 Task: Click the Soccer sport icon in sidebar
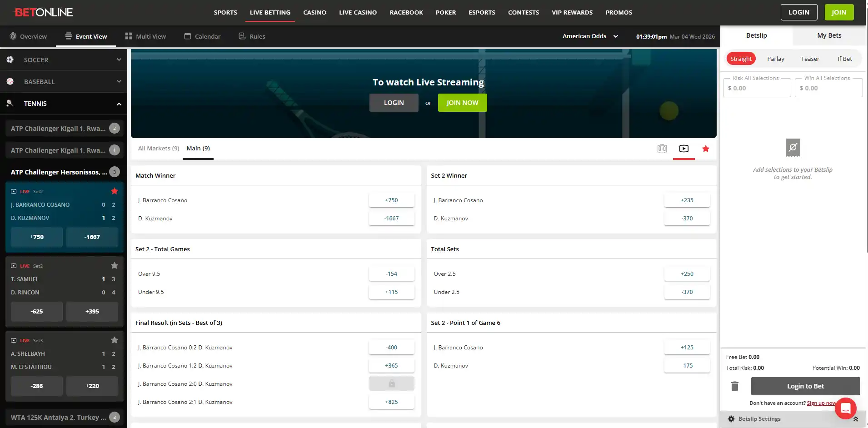tap(10, 60)
